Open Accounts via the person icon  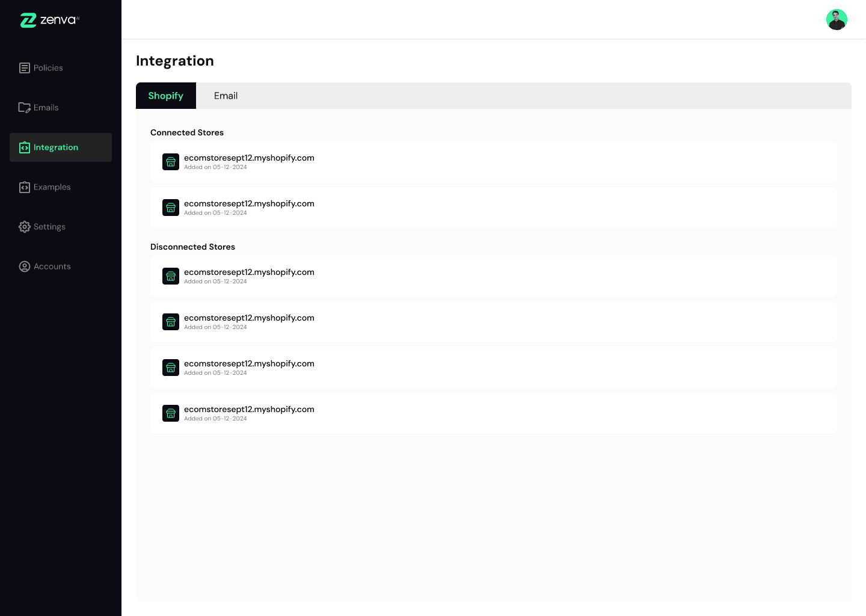pyautogui.click(x=25, y=266)
